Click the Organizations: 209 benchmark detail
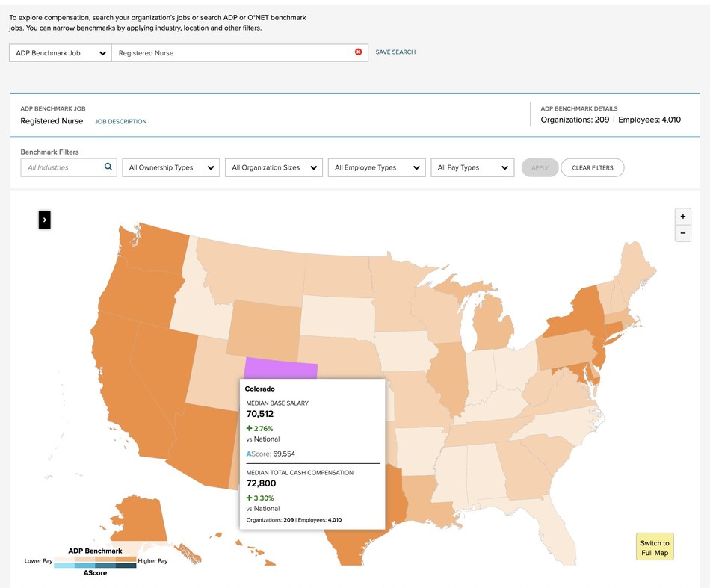This screenshot has height=588, width=710. click(x=575, y=120)
